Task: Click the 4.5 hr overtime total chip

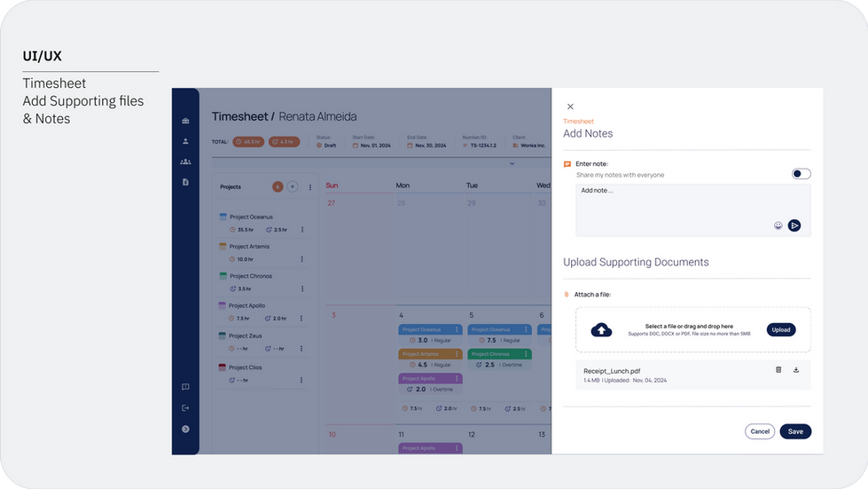Action: [284, 142]
